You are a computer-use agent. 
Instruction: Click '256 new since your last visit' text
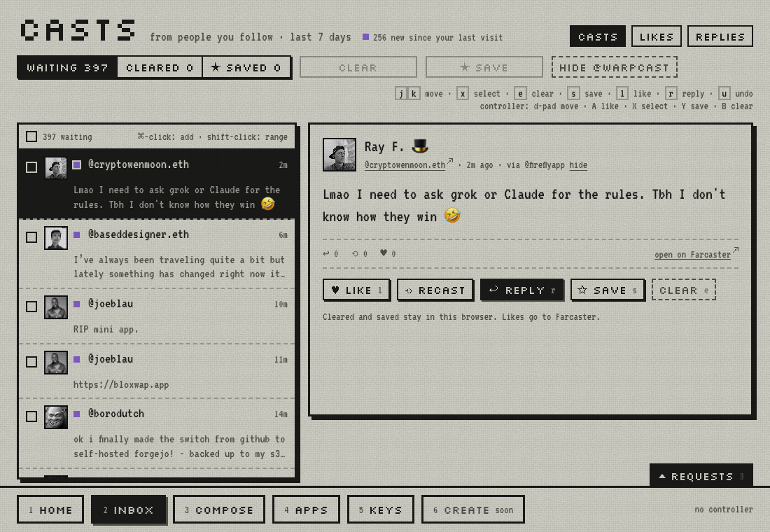point(437,37)
